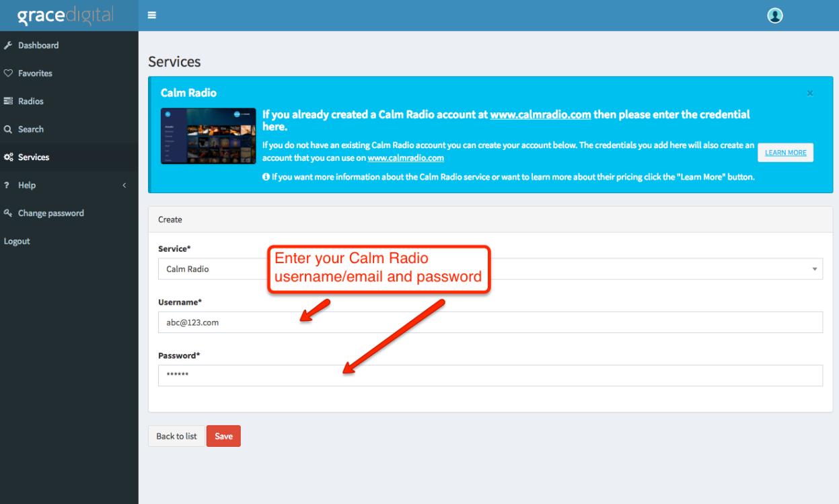Click the Dashboard wrench icon
This screenshot has width=839, height=504.
coord(7,46)
